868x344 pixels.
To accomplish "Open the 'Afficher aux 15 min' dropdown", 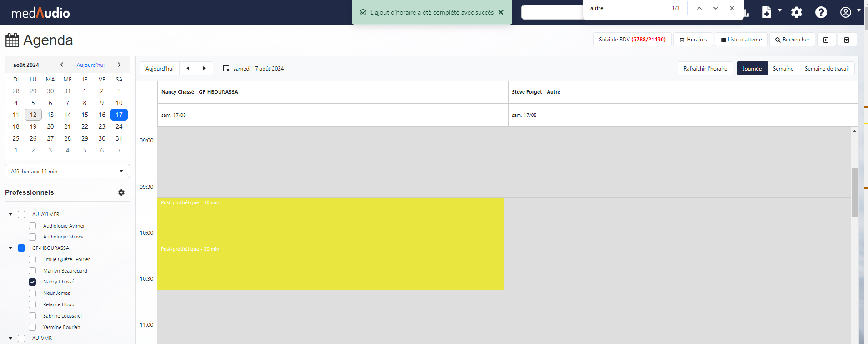I will tap(67, 172).
